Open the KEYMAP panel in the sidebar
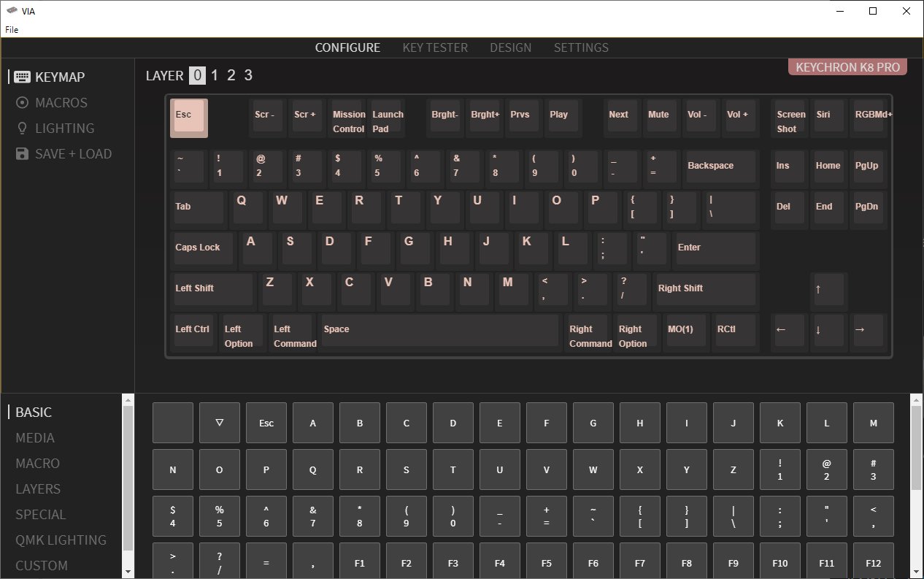 click(59, 76)
